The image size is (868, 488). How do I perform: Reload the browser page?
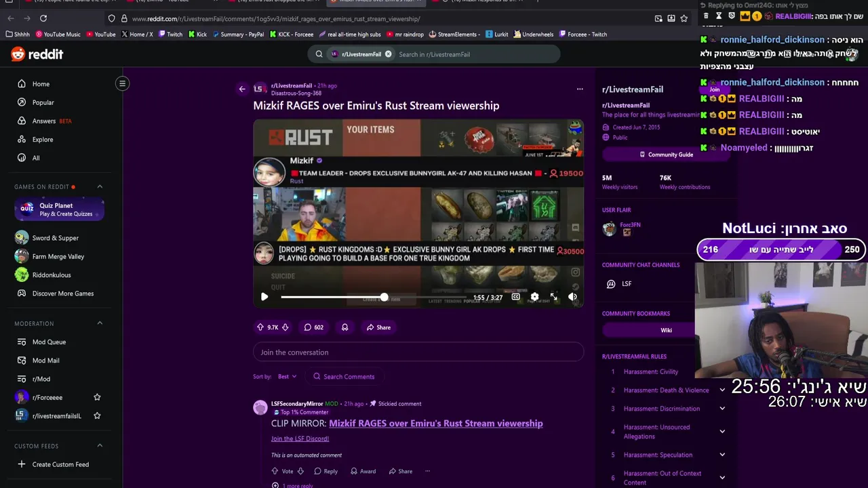[x=43, y=18]
